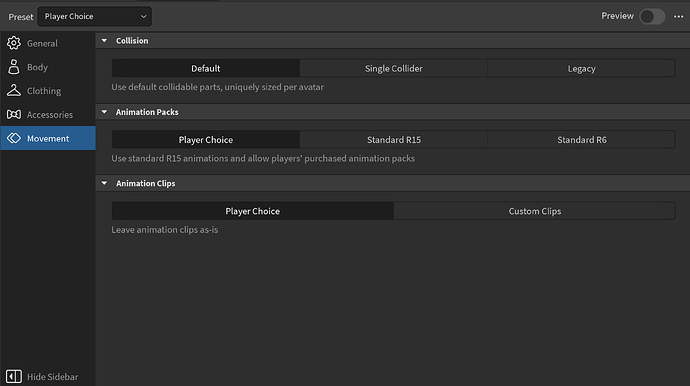This screenshot has height=386, width=690.
Task: Open the General settings tab
Action: coord(48,43)
